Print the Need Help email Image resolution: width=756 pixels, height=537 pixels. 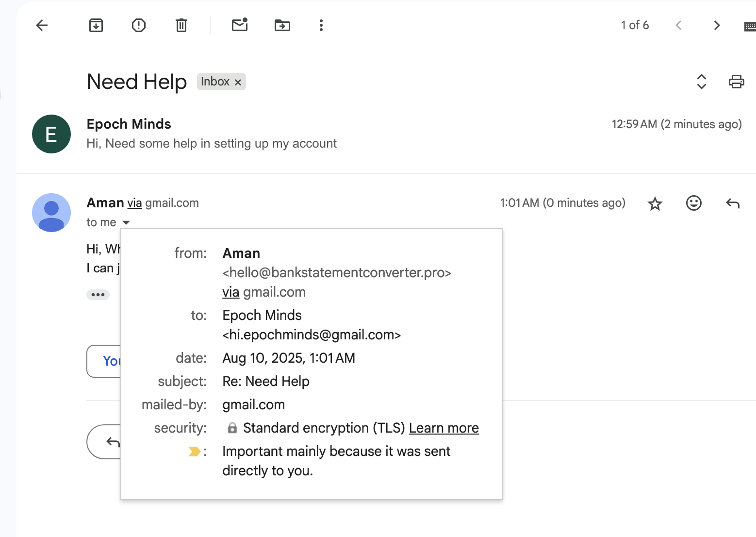point(736,82)
